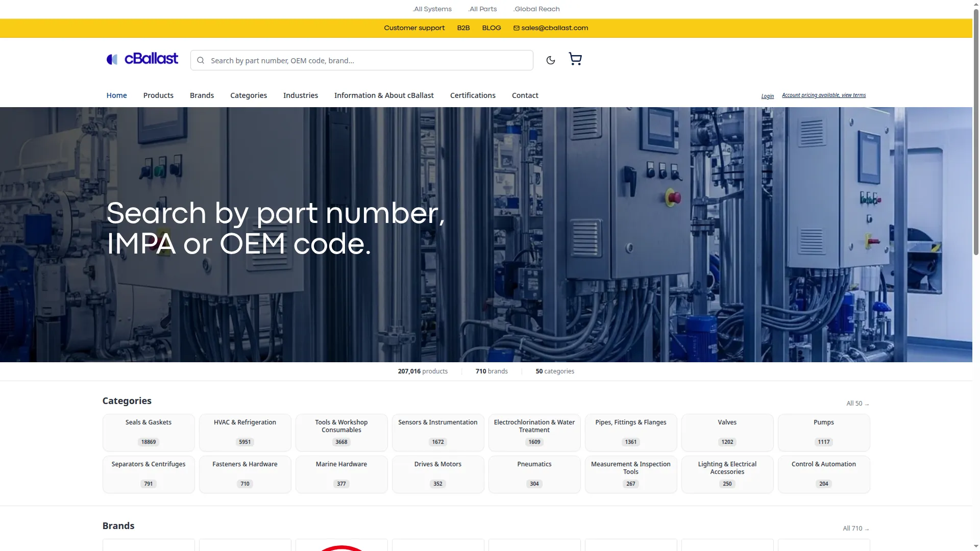Open Electrochlorination & Water Treatment category
The height and width of the screenshot is (551, 980).
pos(534,433)
